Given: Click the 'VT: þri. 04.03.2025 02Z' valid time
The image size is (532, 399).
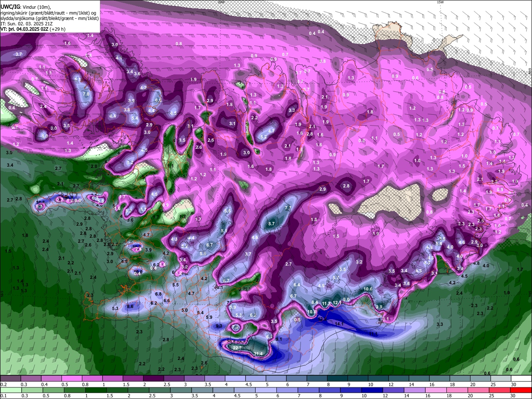Looking at the screenshot, I should click(x=25, y=29).
